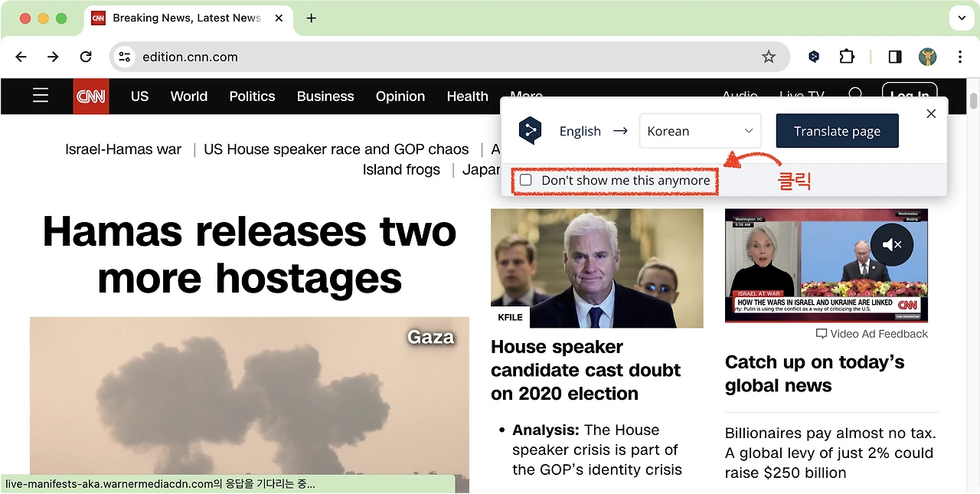The height and width of the screenshot is (494, 980).
Task: Open Hamas releases two more hostages headline
Action: pyautogui.click(x=250, y=254)
